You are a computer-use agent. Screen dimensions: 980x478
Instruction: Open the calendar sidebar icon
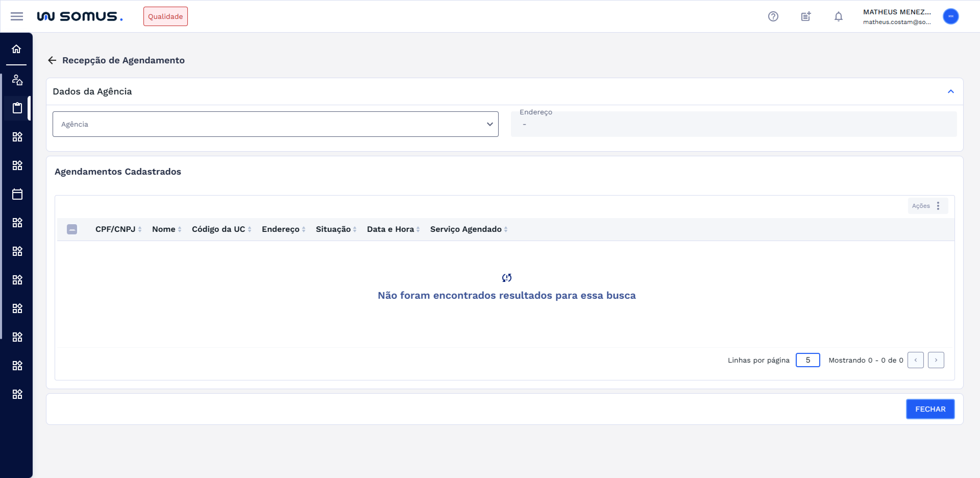coord(17,194)
